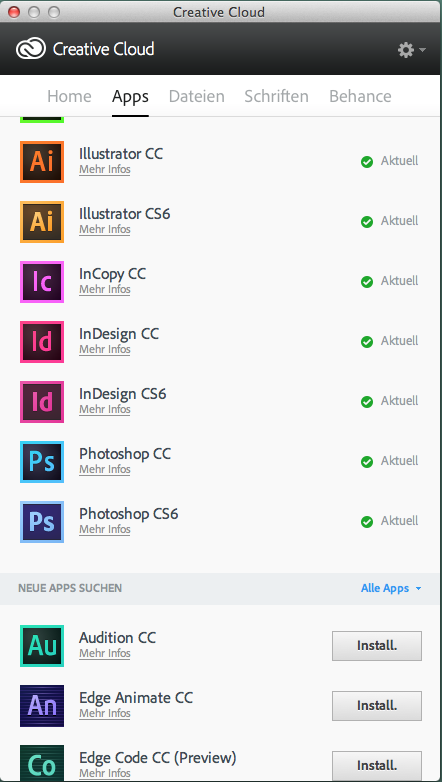Switch to the Home tab
Viewport: 442px width, 782px height.
[x=69, y=96]
